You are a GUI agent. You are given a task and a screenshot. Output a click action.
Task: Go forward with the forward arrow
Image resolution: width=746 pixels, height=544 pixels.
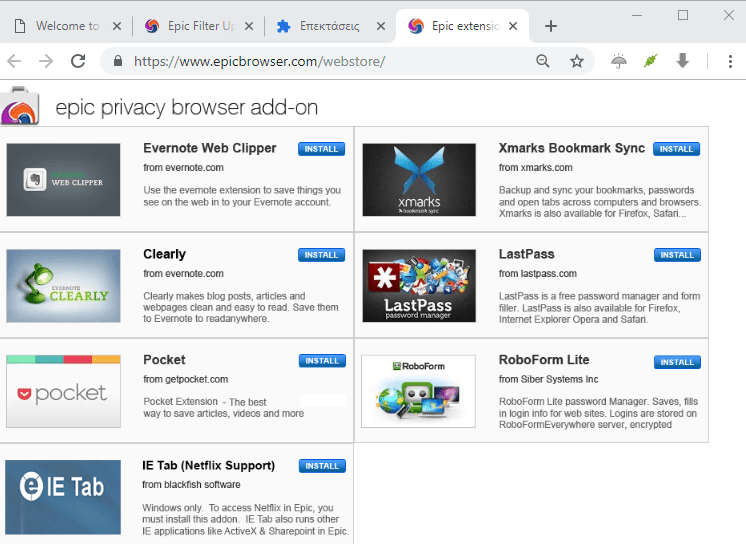point(46,61)
